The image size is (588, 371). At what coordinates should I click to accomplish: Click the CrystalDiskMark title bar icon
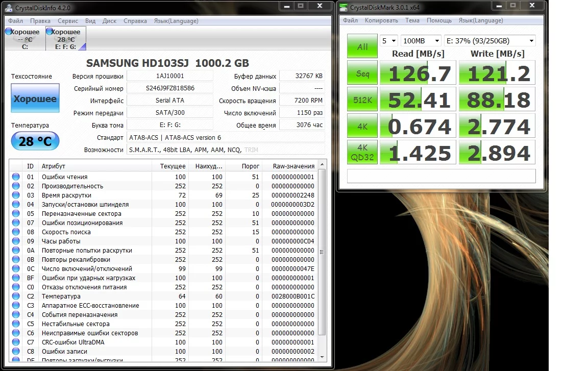click(x=344, y=7)
